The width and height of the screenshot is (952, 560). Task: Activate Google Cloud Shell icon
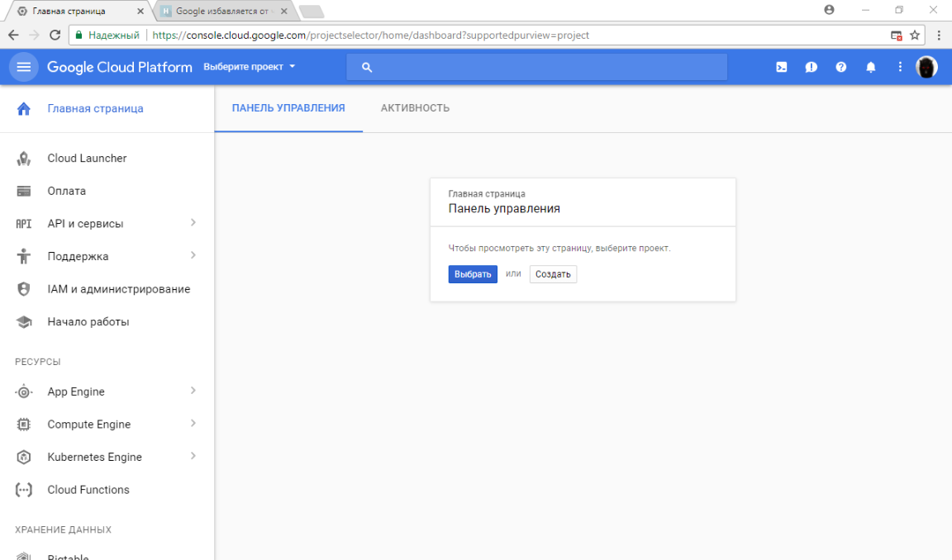(x=782, y=68)
